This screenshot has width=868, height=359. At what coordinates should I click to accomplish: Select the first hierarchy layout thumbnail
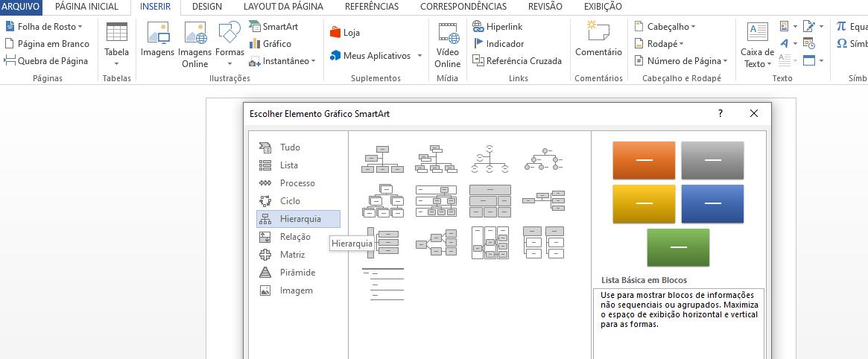(x=382, y=159)
